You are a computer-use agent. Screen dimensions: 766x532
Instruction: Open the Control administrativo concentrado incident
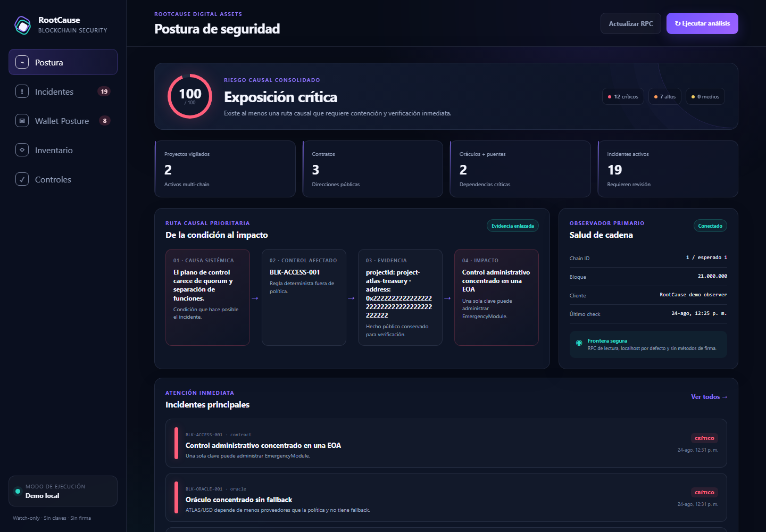446,443
